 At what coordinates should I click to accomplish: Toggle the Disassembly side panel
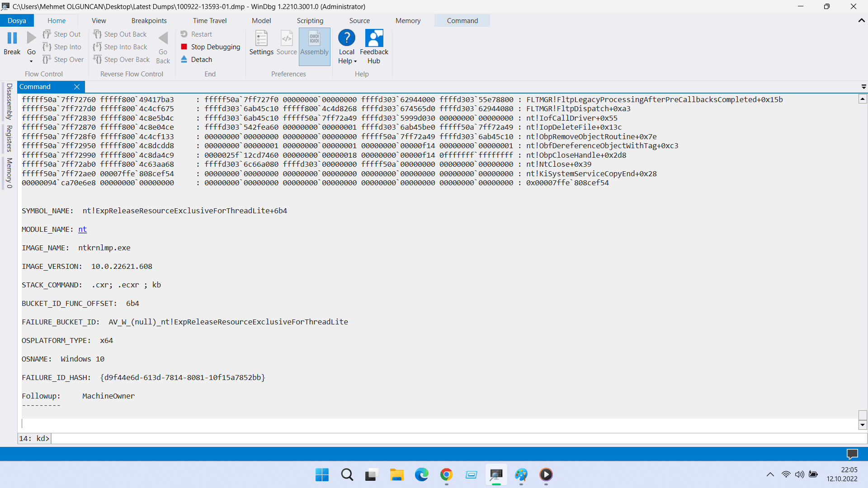pos(9,101)
